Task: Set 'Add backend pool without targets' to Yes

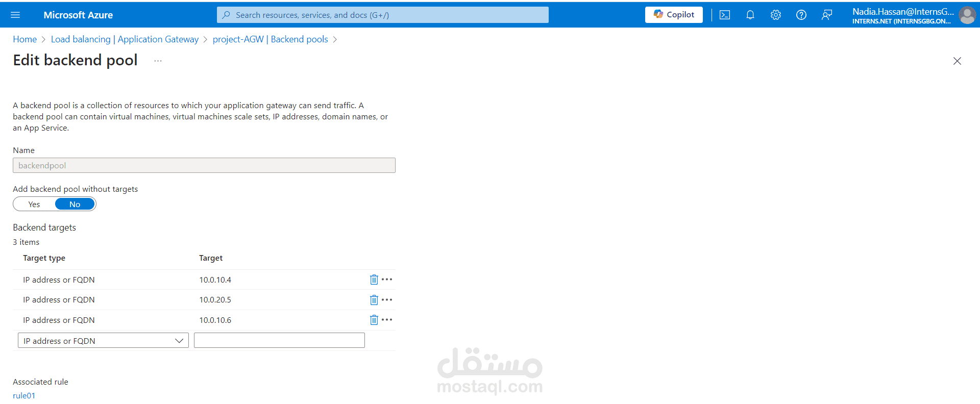Action: coord(34,204)
